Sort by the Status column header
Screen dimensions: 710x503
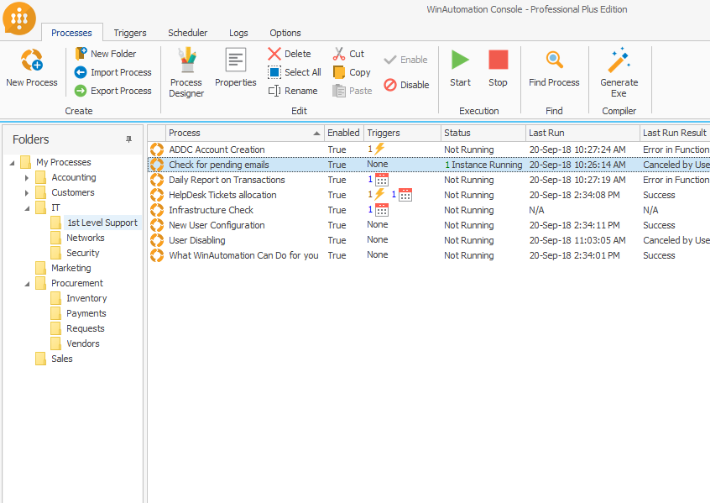pos(483,133)
